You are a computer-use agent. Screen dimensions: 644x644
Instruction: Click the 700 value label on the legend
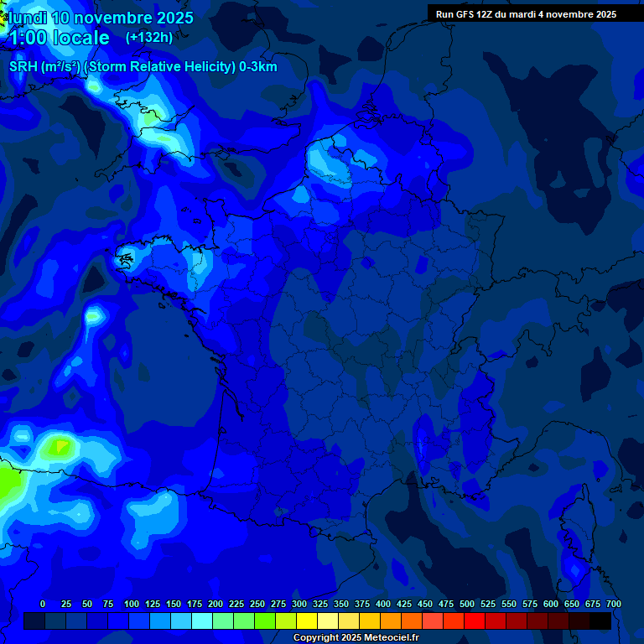coord(613,604)
